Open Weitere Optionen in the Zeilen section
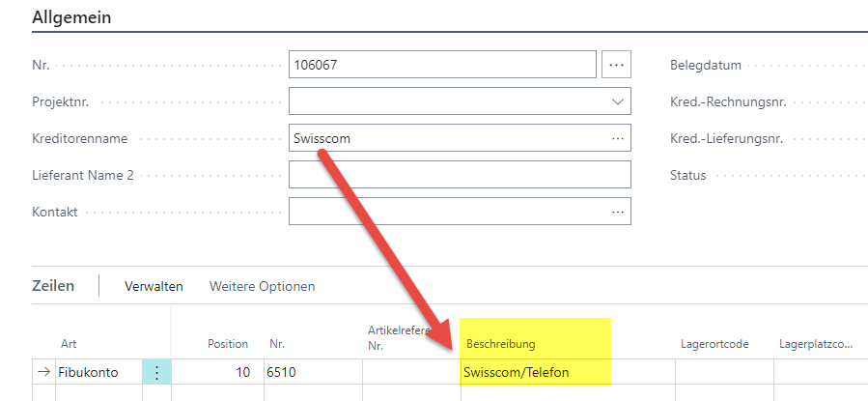The width and height of the screenshot is (868, 401). [262, 286]
